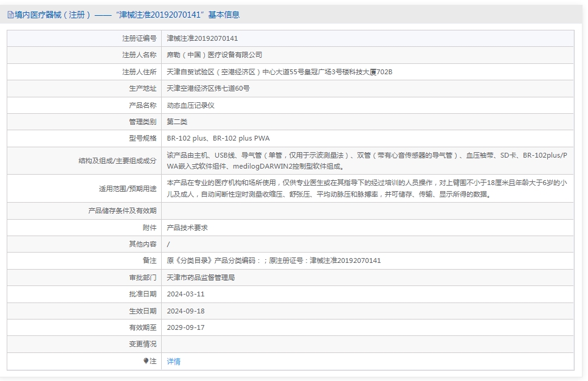Click the expiry date 2029-09-17
588x381 pixels.
185,327
